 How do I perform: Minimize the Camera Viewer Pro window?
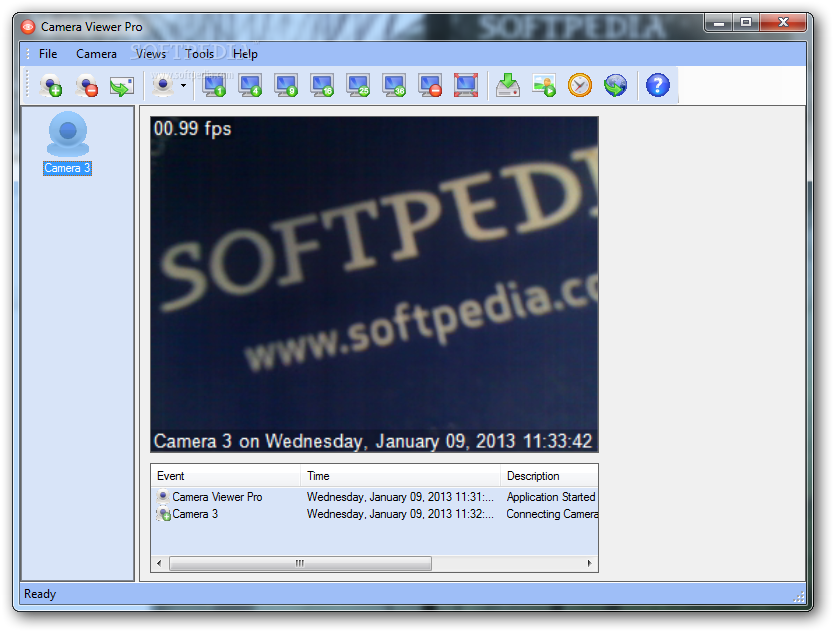719,23
